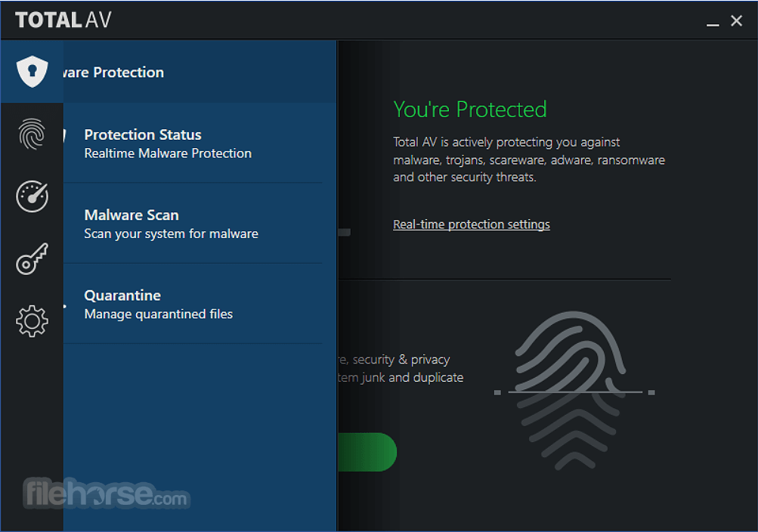Click the 'You're Protected' heading
Screen dimensions: 758x532
[x=470, y=110]
